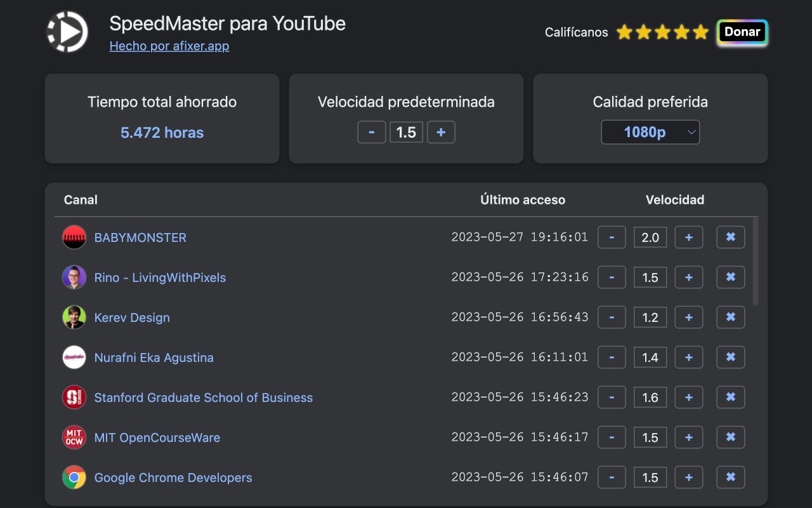
Task: Rate with the fourth star
Action: [681, 32]
